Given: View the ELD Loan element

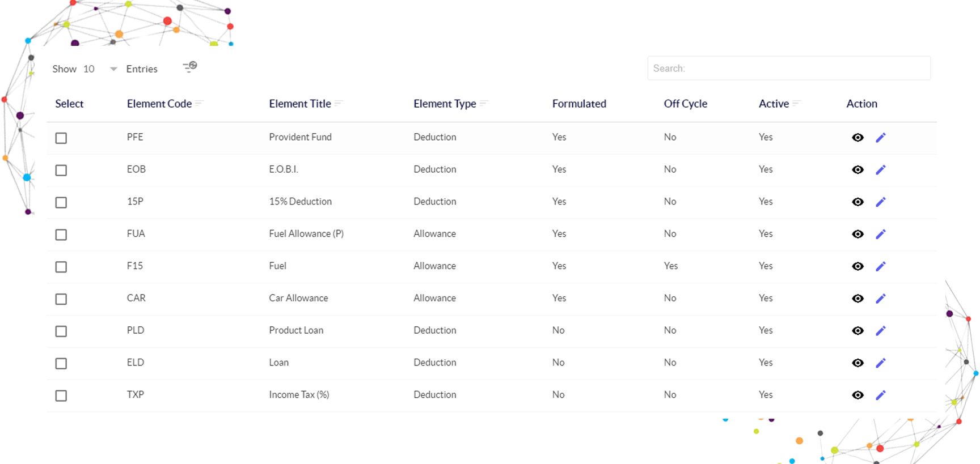Looking at the screenshot, I should pos(857,363).
